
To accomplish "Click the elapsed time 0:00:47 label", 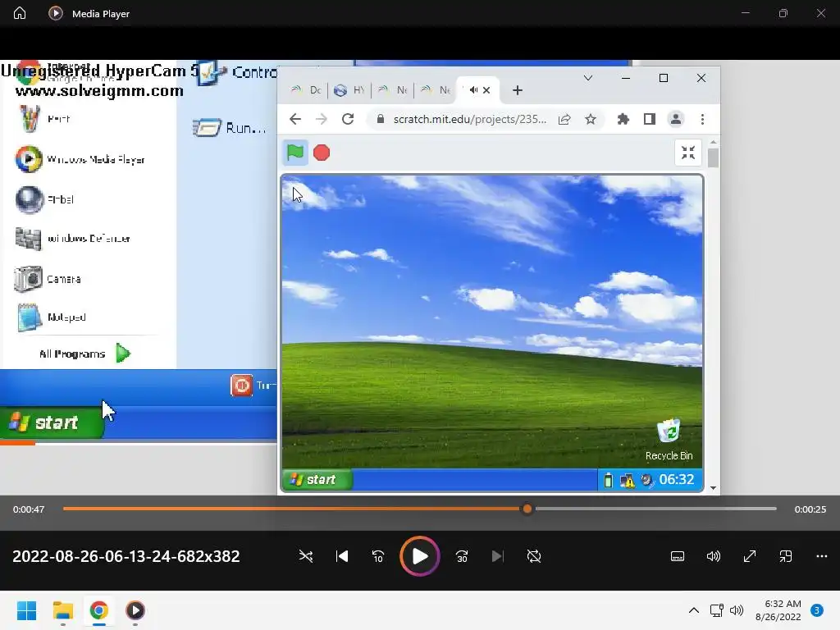I will point(29,509).
